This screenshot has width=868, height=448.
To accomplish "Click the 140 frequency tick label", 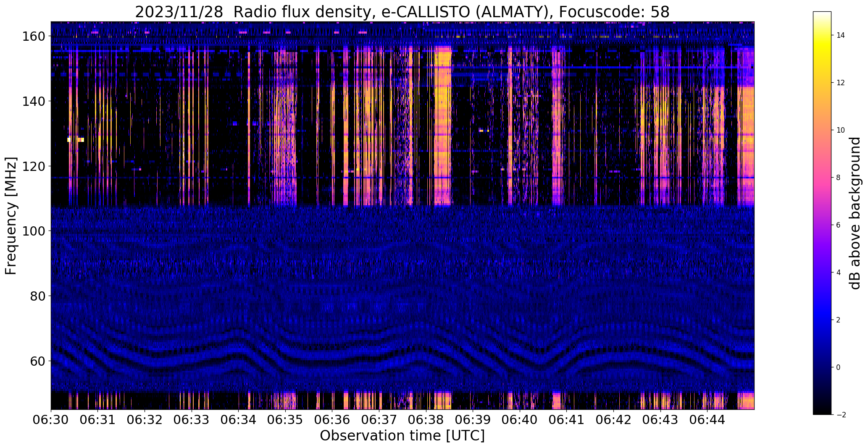I will (33, 101).
